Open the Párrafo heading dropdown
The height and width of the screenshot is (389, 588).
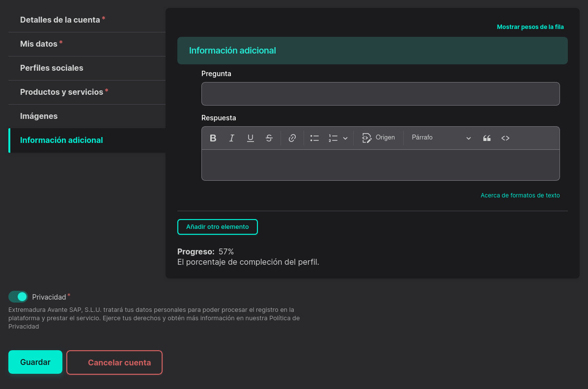click(x=441, y=138)
